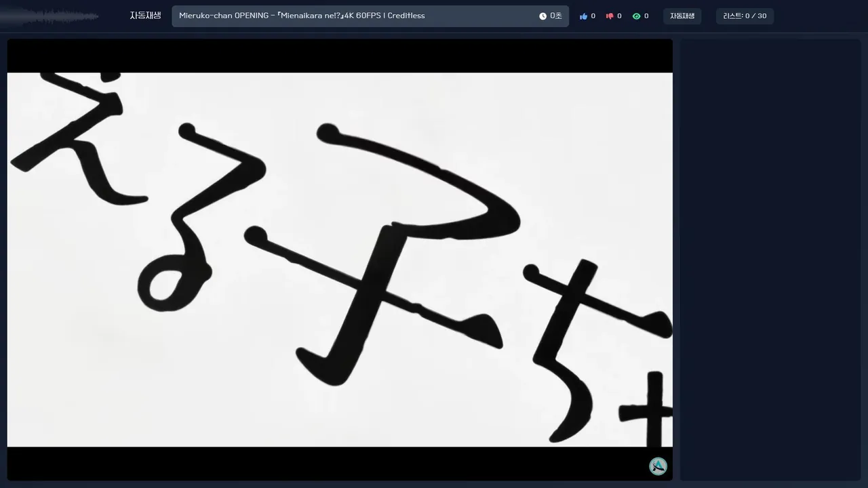Image resolution: width=868 pixels, height=488 pixels.
Task: Click the thumbs-down dislike icon
Action: [x=610, y=16]
